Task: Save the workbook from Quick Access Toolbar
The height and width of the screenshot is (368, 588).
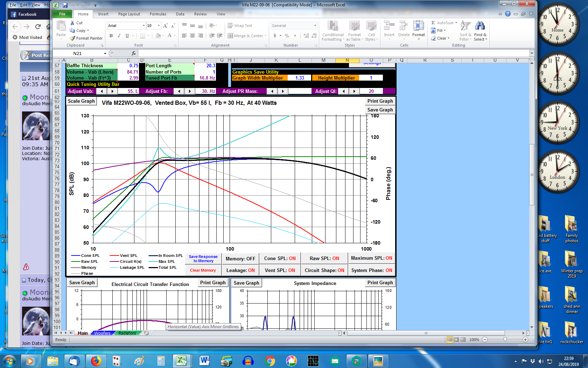Action: (65, 5)
